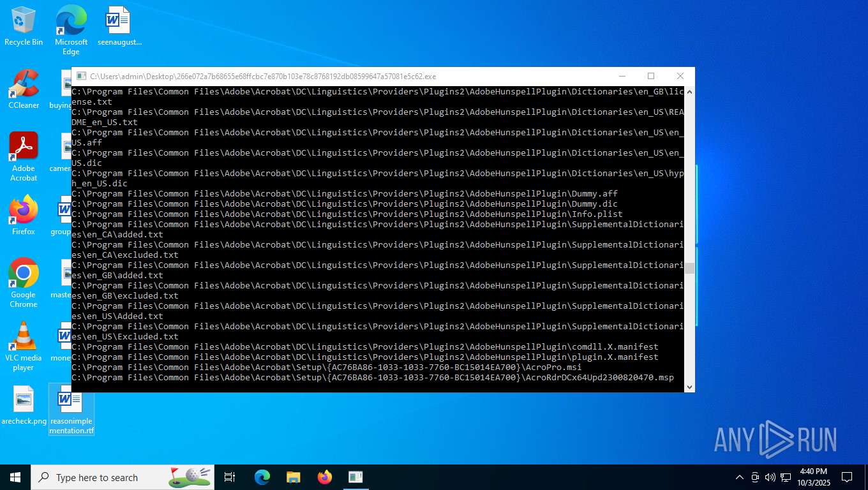
Task: Open Task View on the taskbar
Action: click(x=230, y=477)
